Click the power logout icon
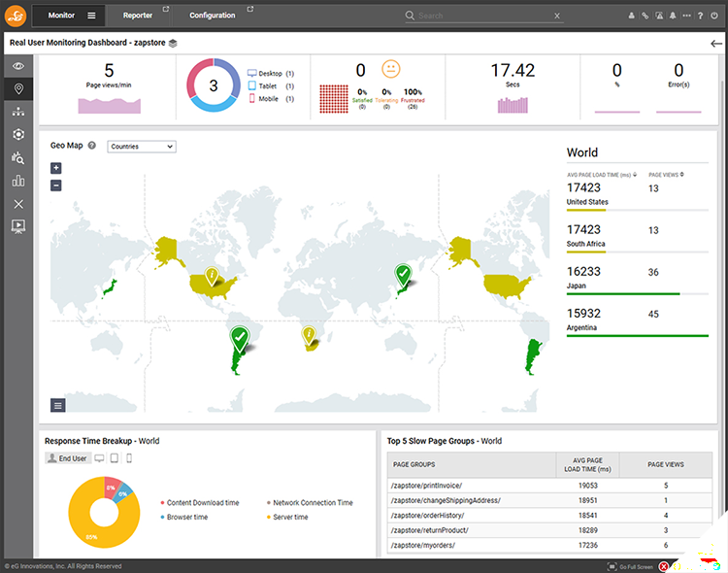This screenshot has height=573, width=728. [714, 16]
